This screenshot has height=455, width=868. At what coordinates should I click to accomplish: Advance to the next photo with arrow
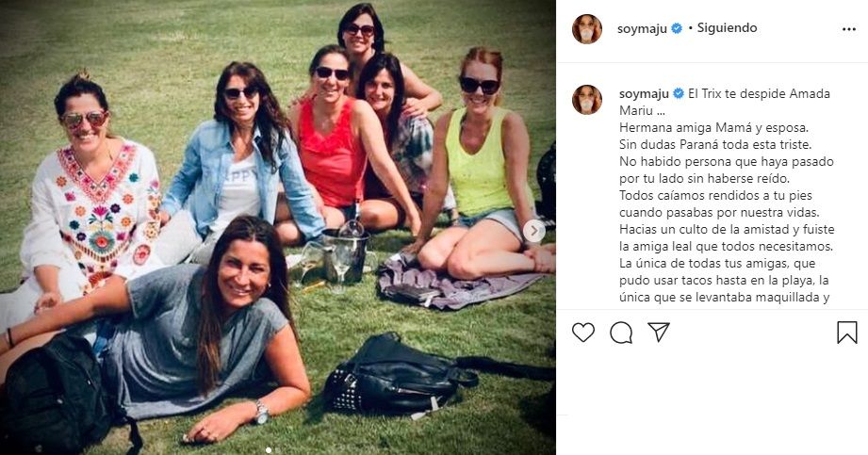pyautogui.click(x=533, y=231)
